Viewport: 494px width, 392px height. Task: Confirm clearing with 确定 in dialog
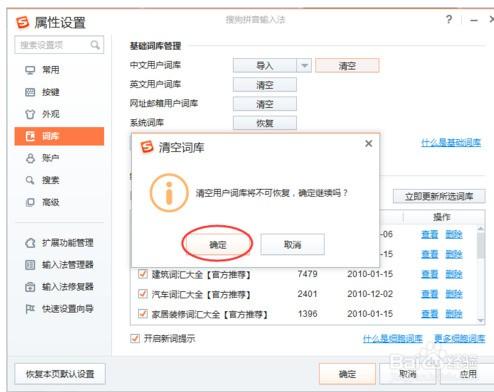[217, 245]
